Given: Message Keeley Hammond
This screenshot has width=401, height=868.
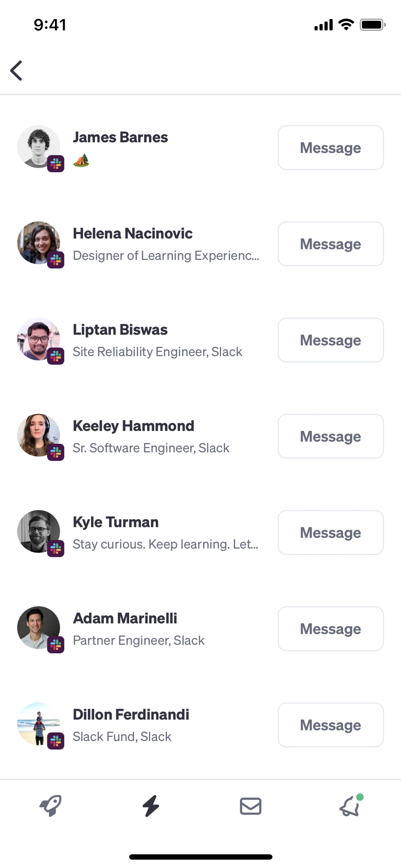Looking at the screenshot, I should 331,436.
